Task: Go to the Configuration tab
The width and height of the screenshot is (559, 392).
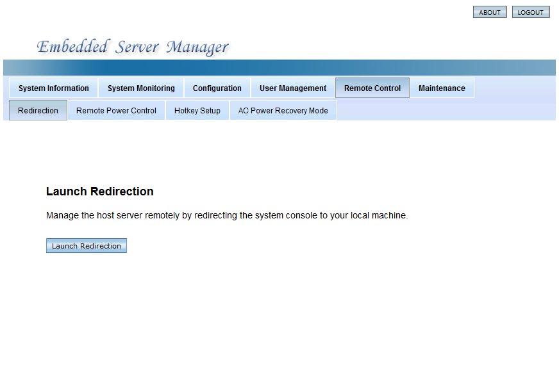Action: pyautogui.click(x=217, y=88)
